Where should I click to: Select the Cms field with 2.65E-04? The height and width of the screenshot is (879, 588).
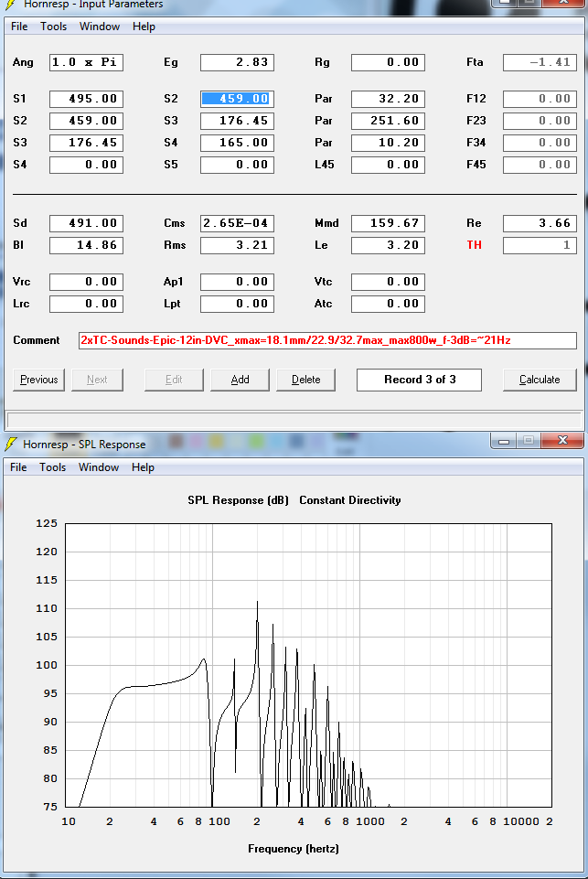(237, 223)
